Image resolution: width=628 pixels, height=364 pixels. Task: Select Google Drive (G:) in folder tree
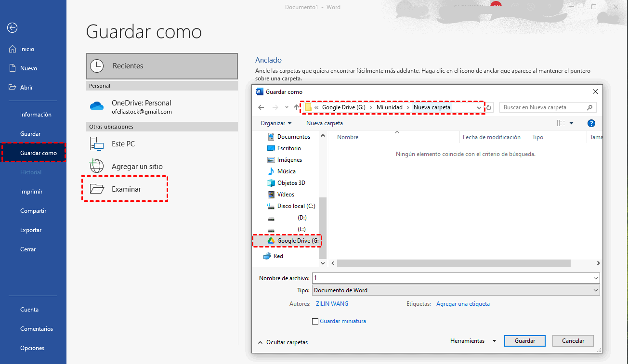pyautogui.click(x=293, y=241)
